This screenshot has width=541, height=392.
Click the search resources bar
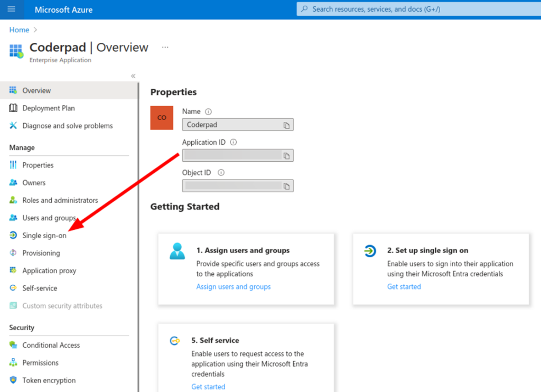(x=417, y=9)
